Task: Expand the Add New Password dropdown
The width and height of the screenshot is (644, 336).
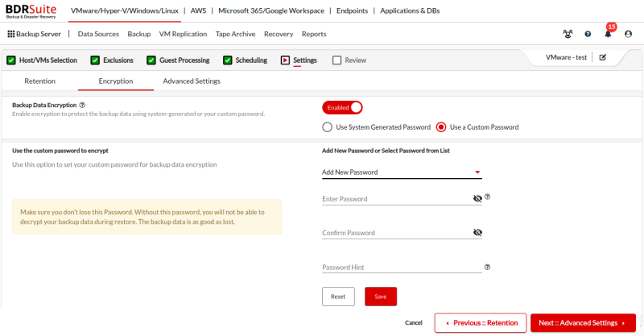Action: [x=401, y=172]
